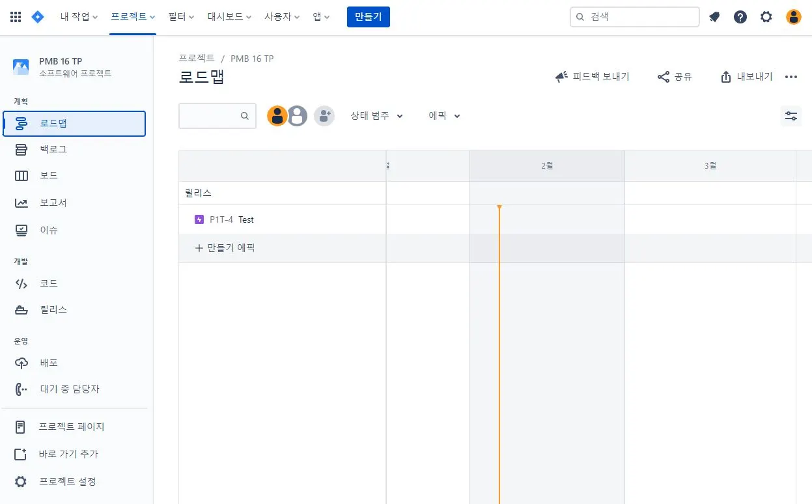The height and width of the screenshot is (504, 812).
Task: Click the P1T-4 Test epic bar
Action: point(231,219)
